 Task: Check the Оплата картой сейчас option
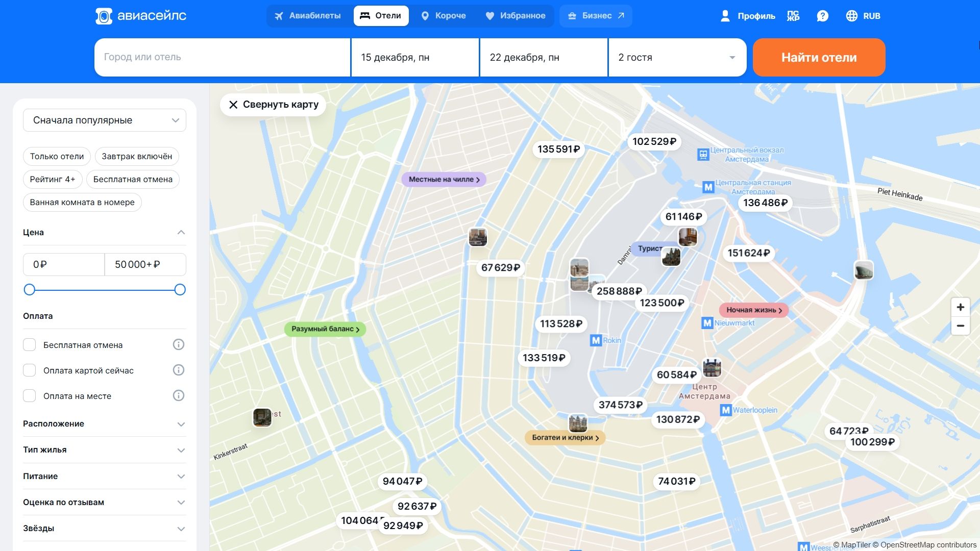pos(30,370)
